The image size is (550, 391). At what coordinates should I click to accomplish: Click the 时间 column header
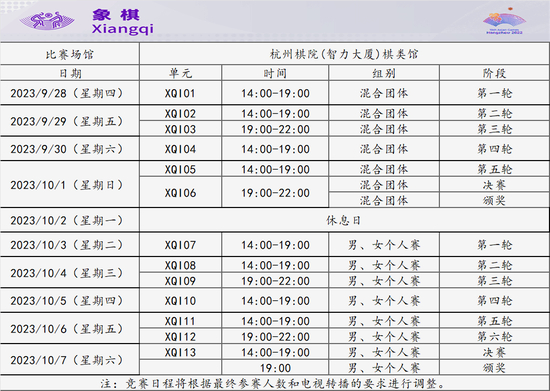pyautogui.click(x=275, y=73)
